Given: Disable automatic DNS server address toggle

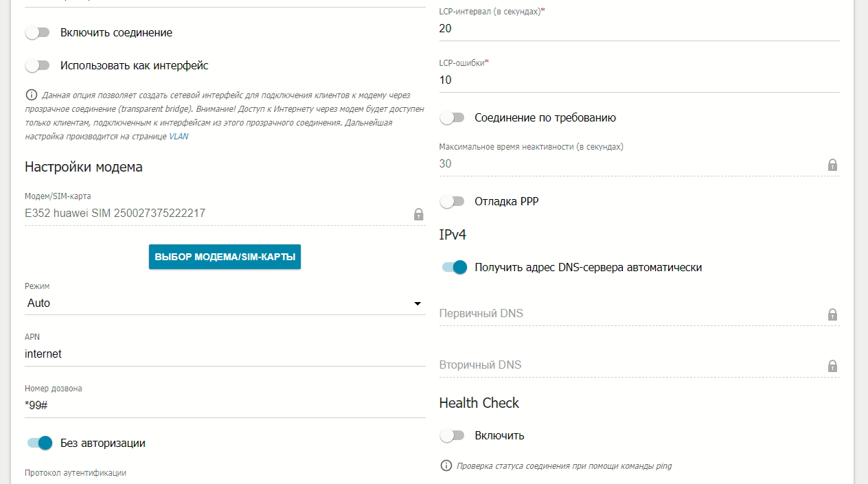Looking at the screenshot, I should (455, 267).
